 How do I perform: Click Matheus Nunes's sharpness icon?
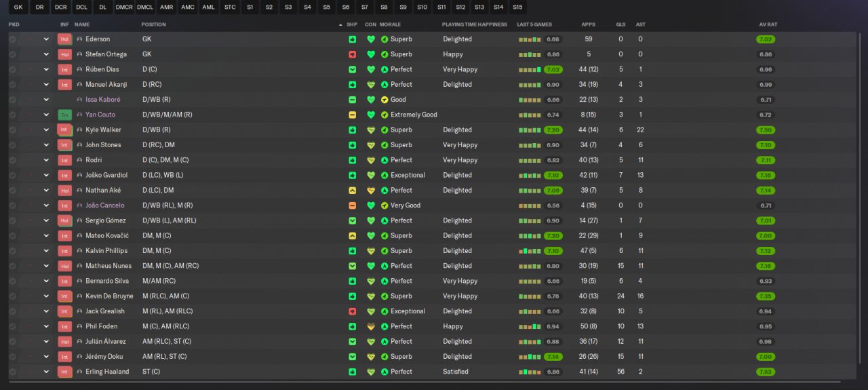[352, 266]
